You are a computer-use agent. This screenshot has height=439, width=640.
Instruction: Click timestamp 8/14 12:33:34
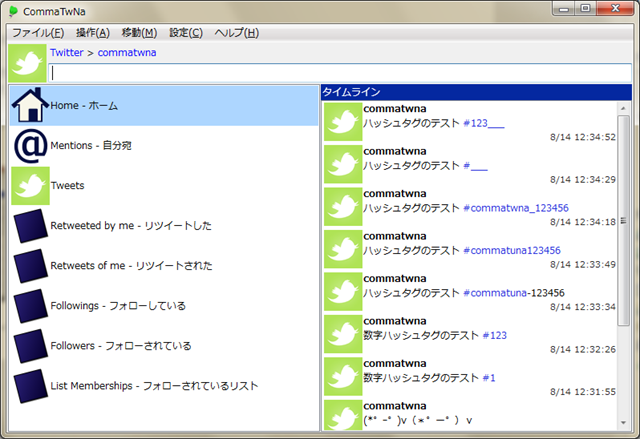pyautogui.click(x=583, y=307)
